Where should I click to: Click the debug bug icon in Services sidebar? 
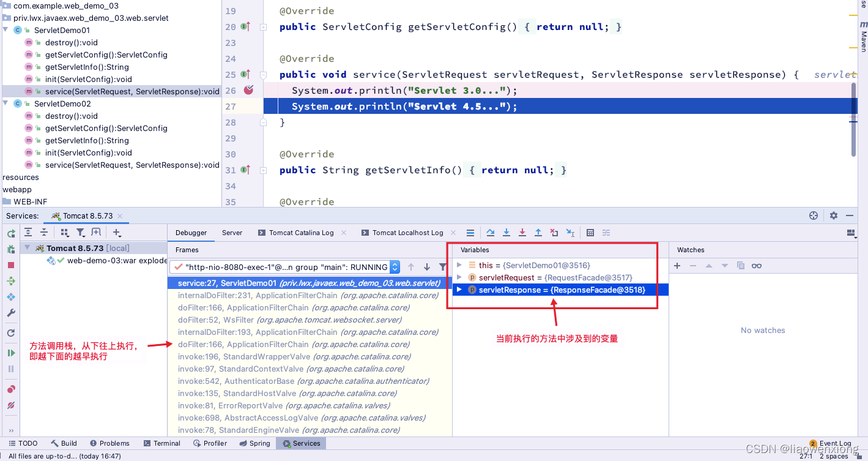(11, 249)
